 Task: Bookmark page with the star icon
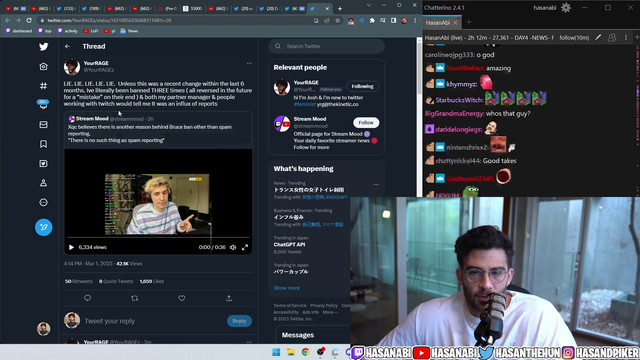(x=338, y=20)
